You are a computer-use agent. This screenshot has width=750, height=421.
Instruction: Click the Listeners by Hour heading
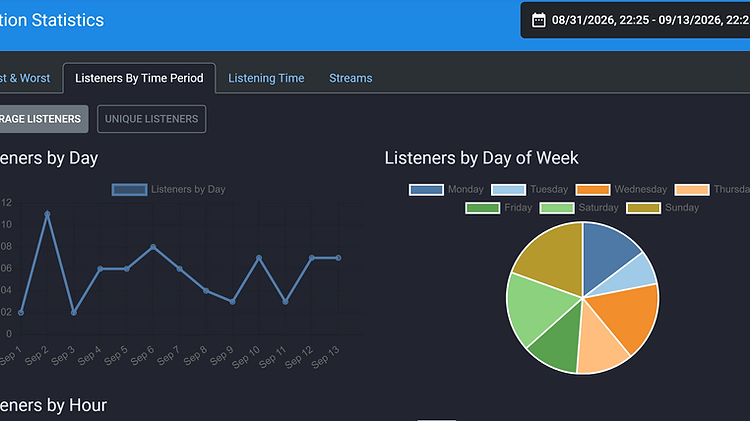(53, 405)
